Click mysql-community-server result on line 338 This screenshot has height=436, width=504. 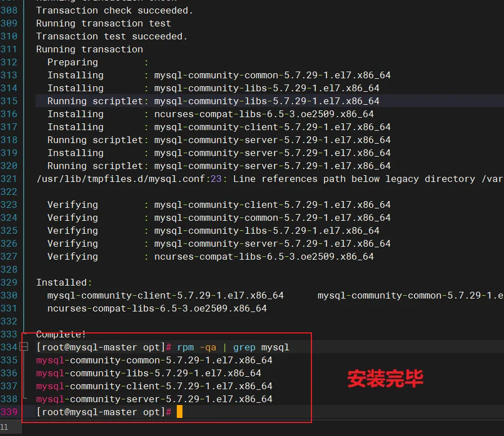pyautogui.click(x=154, y=399)
